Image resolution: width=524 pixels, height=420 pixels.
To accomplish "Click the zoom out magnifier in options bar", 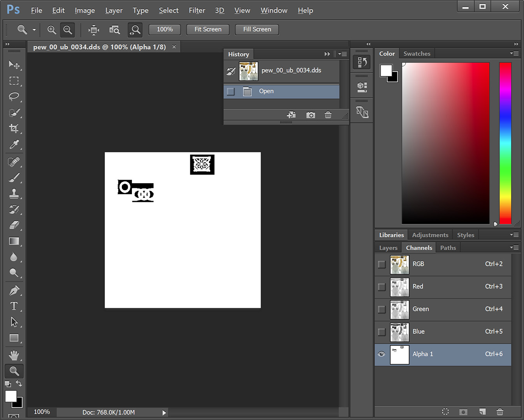I will (x=68, y=30).
